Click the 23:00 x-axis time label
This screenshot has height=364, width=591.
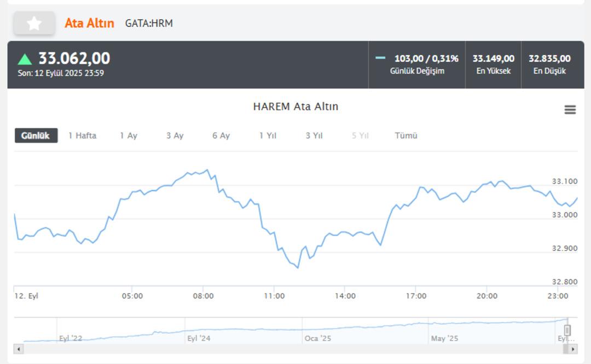coord(558,296)
